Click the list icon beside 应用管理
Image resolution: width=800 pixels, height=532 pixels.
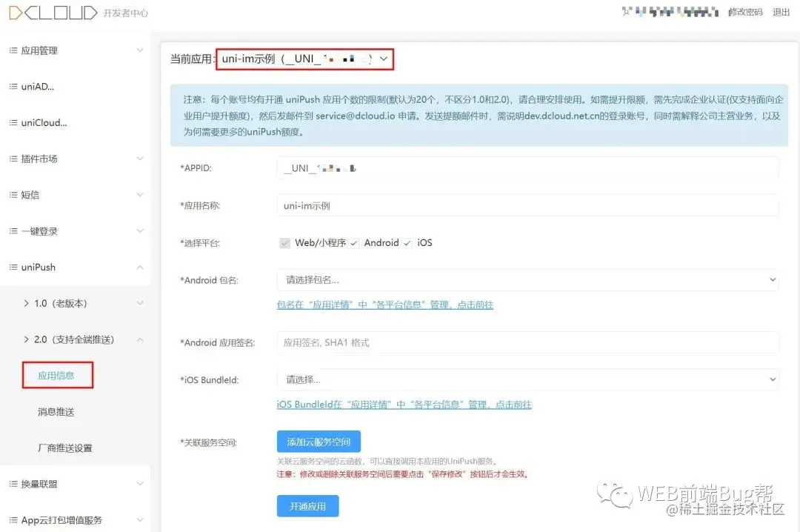[x=13, y=50]
